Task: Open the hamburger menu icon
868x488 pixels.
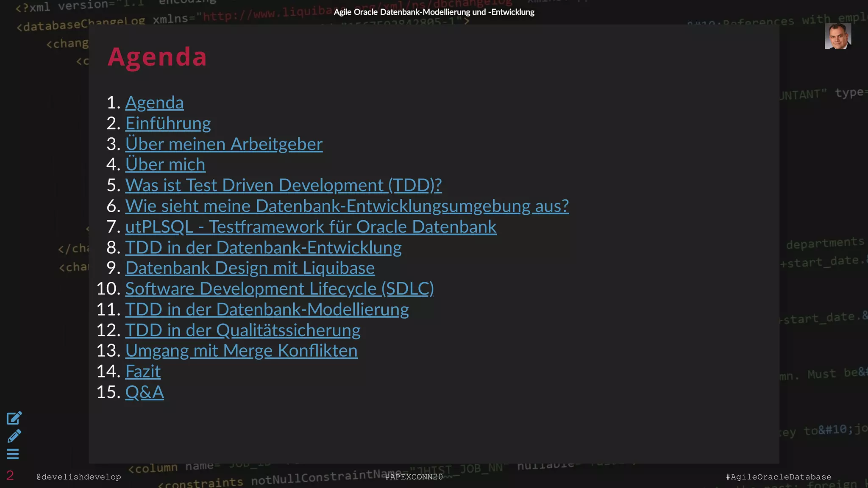Action: point(13,454)
